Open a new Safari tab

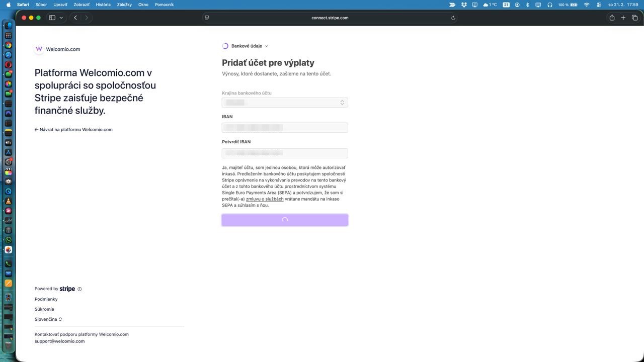(x=623, y=18)
